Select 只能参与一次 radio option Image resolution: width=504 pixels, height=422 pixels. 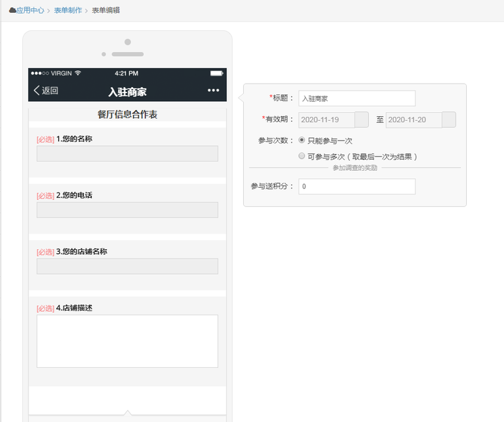(301, 140)
